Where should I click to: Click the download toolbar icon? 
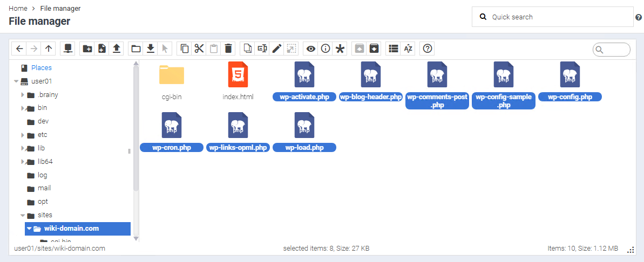(x=151, y=49)
